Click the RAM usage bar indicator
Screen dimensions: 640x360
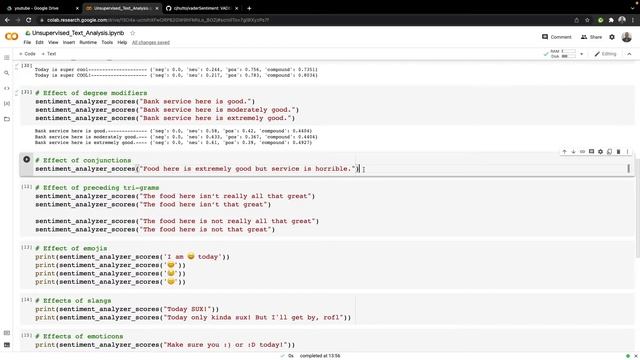[569, 51]
